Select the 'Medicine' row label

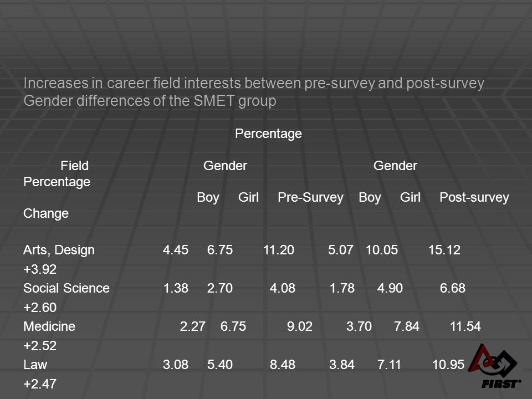pos(49,326)
